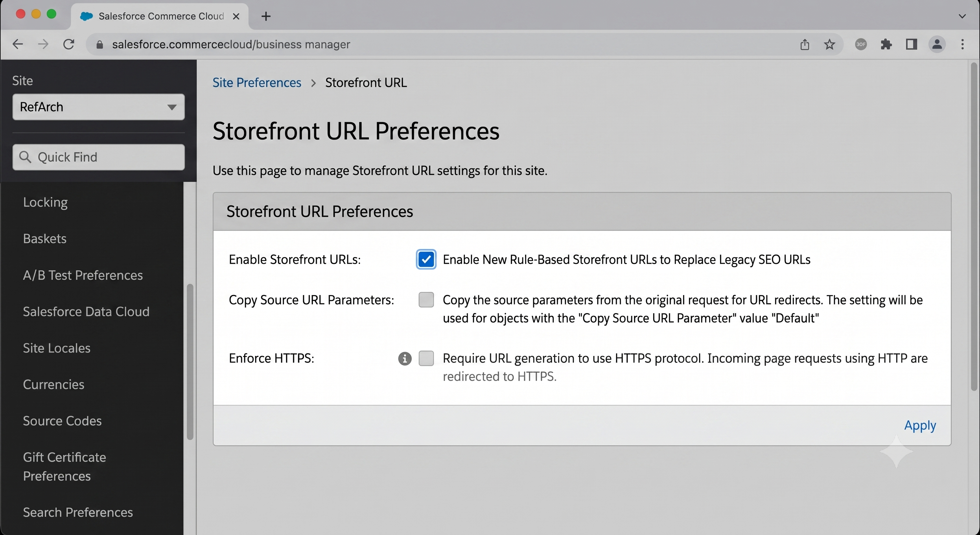Open a new tab with plus icon
Screen dimensions: 980x535
266,16
